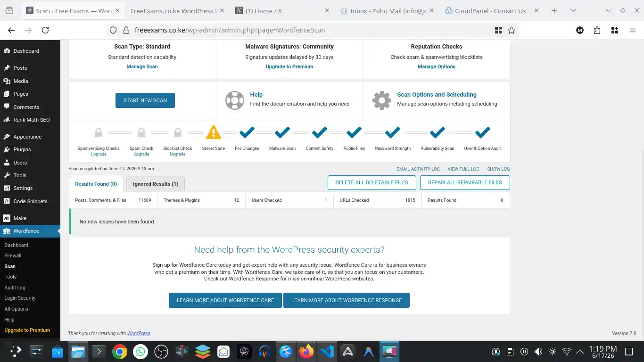The image size is (644, 362).
Task: Click Show Log link
Action: click(x=498, y=169)
